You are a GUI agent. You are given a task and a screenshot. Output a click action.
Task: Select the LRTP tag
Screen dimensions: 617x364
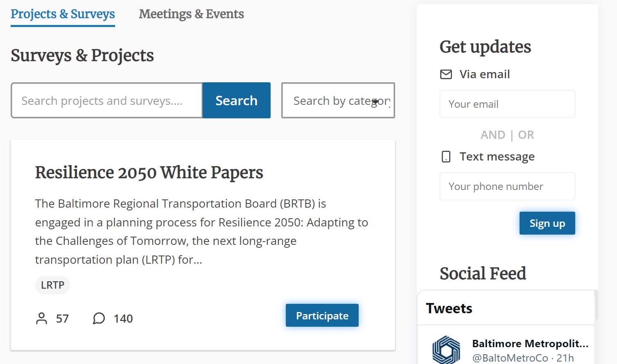pyautogui.click(x=52, y=285)
